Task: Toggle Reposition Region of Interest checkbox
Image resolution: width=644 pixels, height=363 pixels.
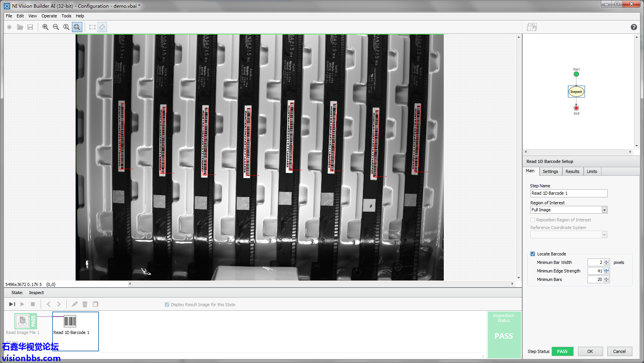Action: click(x=533, y=220)
